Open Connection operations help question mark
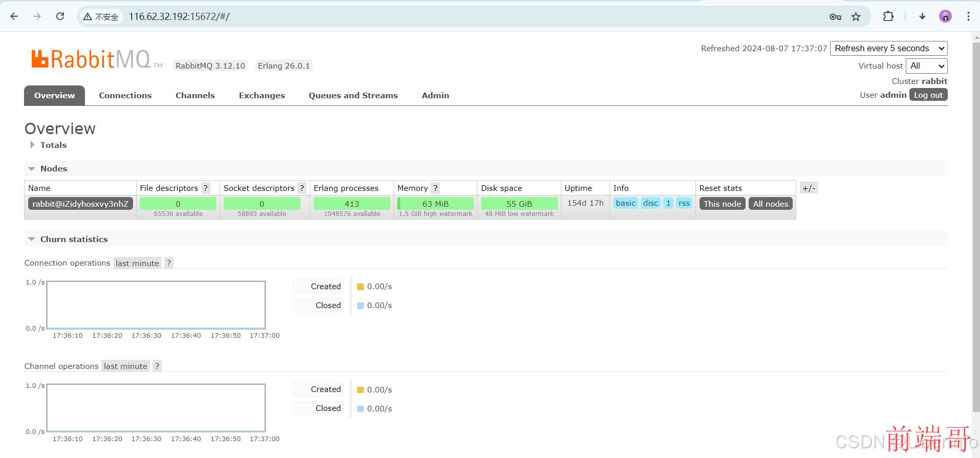This screenshot has height=458, width=980. pyautogui.click(x=169, y=263)
